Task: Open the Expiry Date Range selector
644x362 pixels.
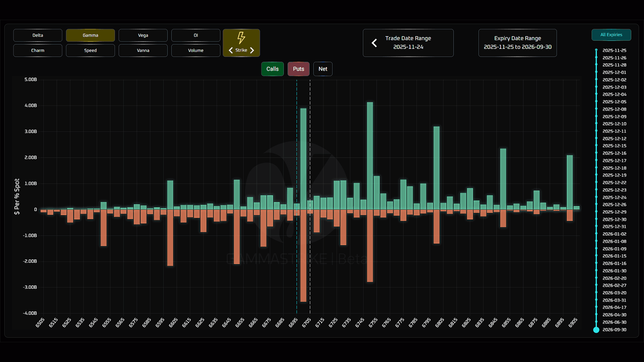Action: 517,43
